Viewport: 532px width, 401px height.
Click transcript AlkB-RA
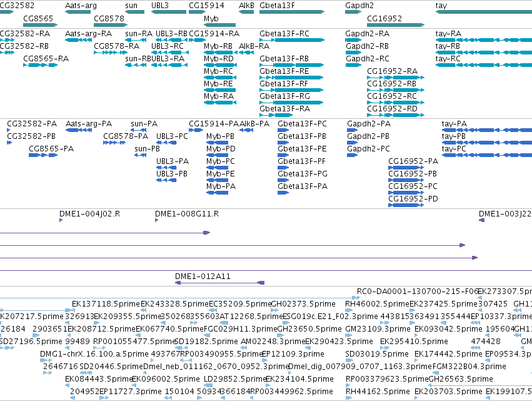254,46
